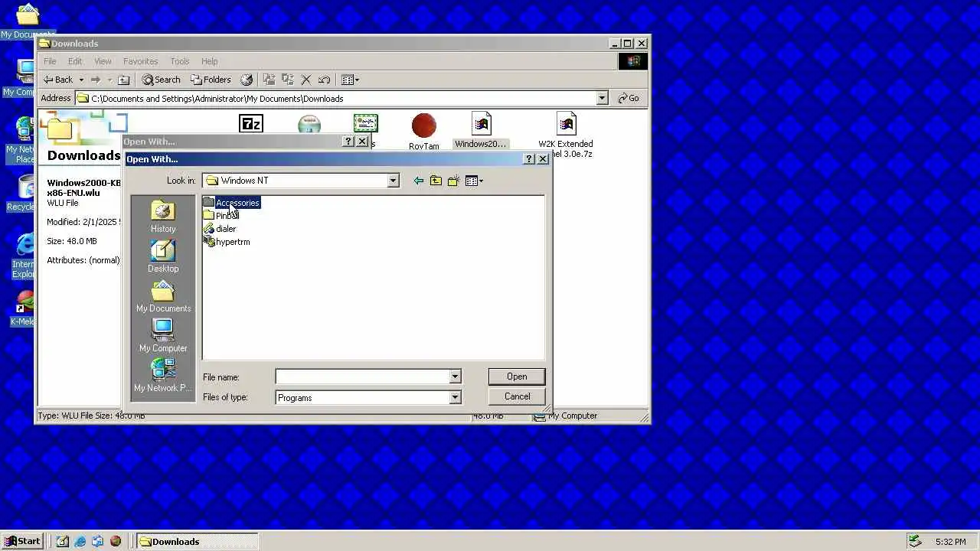Click the Copy To toolbar icon
Image resolution: width=980 pixels, height=551 pixels.
pos(288,80)
